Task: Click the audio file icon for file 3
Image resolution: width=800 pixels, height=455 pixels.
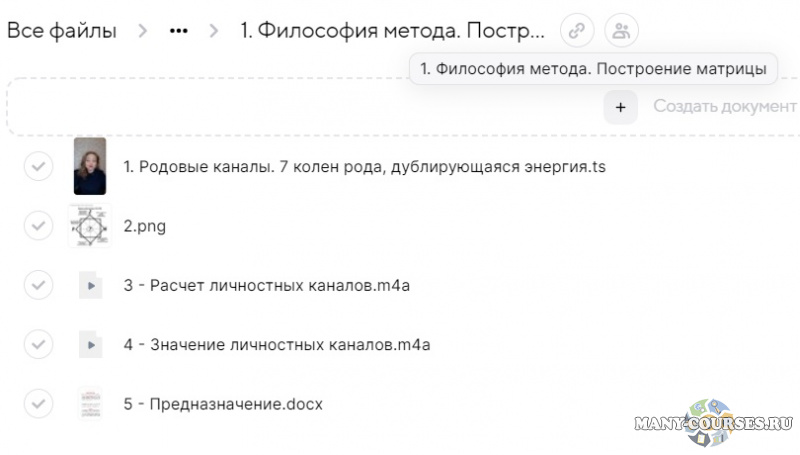Action: tap(91, 286)
